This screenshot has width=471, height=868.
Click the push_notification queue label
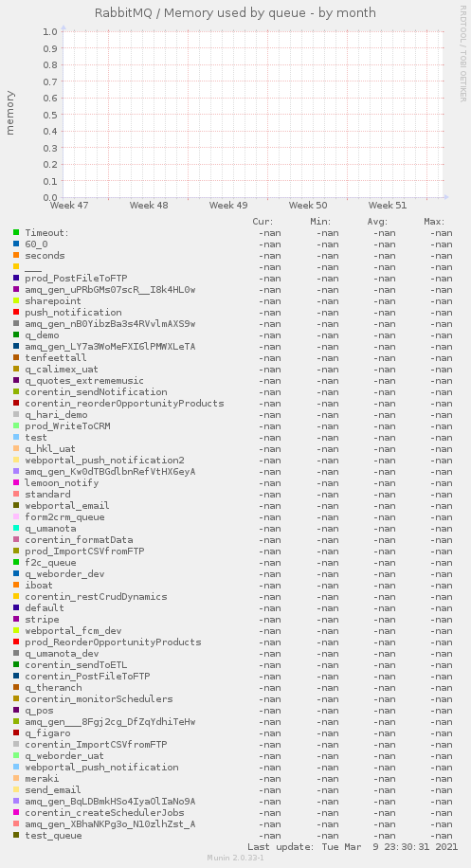(73, 312)
